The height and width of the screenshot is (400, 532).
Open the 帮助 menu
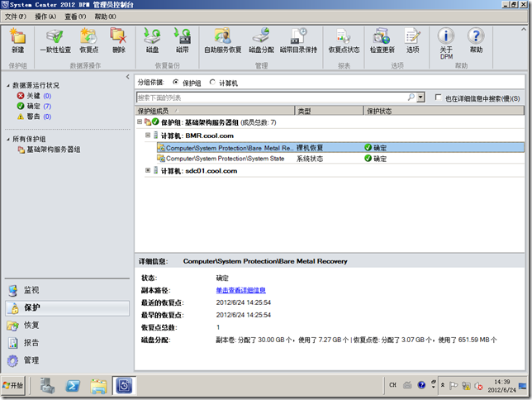tap(105, 17)
